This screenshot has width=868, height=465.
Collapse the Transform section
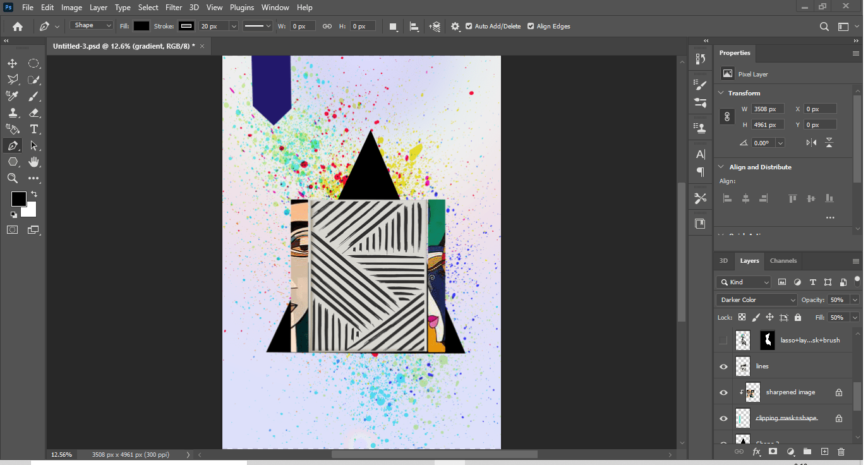(x=721, y=93)
